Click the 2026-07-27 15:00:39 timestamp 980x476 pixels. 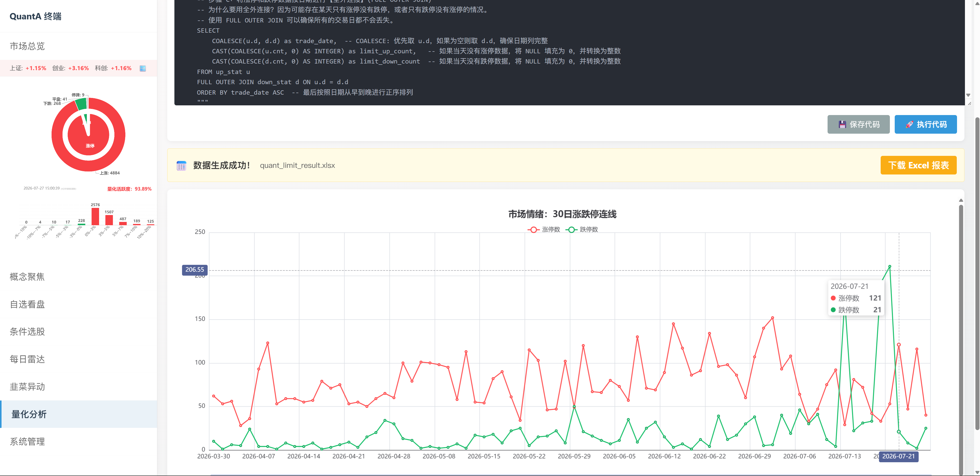(x=41, y=189)
